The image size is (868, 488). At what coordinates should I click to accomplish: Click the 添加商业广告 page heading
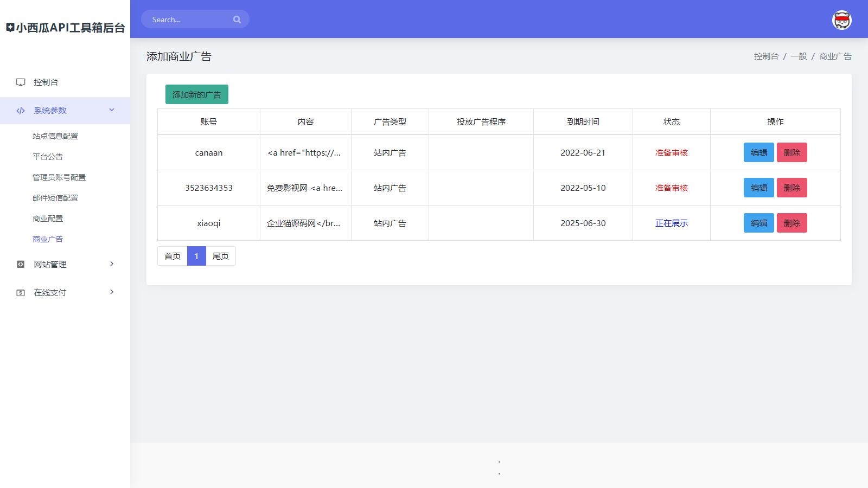[179, 56]
